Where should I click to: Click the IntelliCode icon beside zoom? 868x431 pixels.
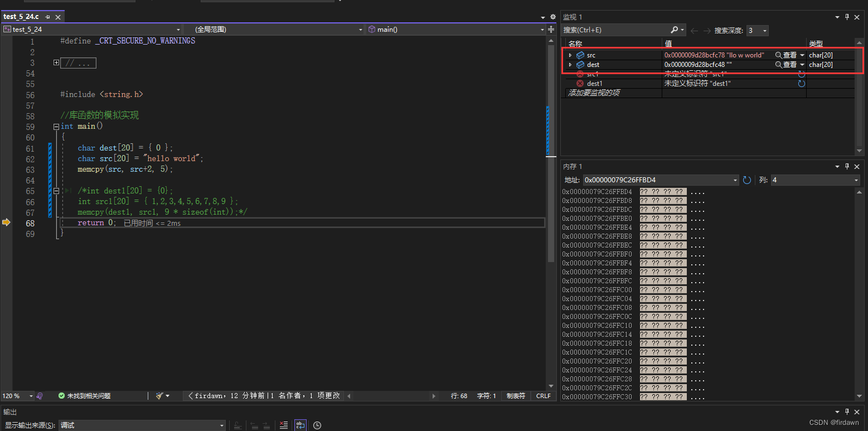(40, 396)
